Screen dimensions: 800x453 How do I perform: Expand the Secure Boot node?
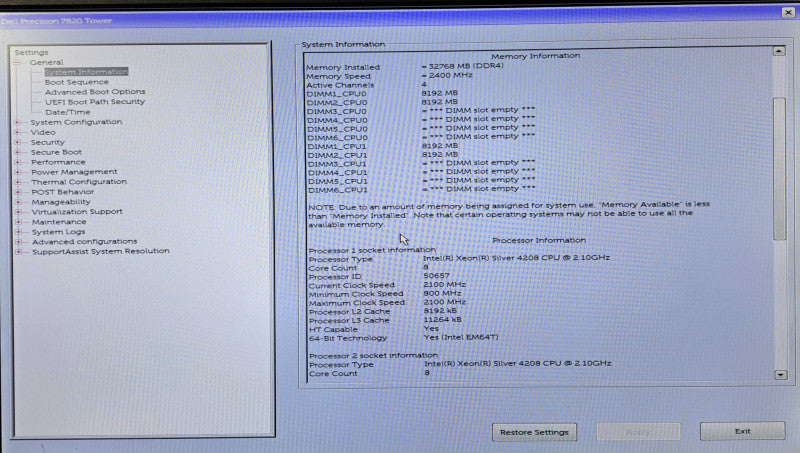point(17,152)
